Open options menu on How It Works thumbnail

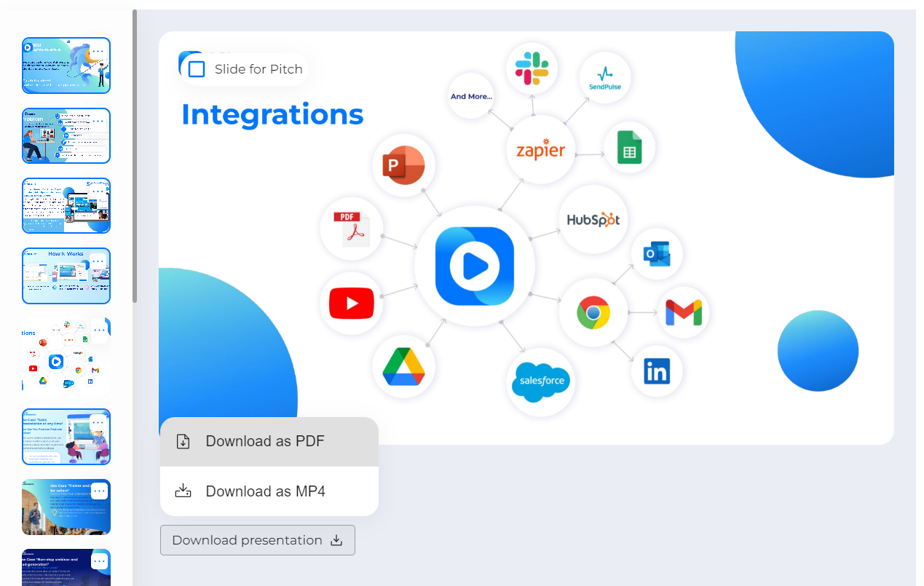(99, 261)
